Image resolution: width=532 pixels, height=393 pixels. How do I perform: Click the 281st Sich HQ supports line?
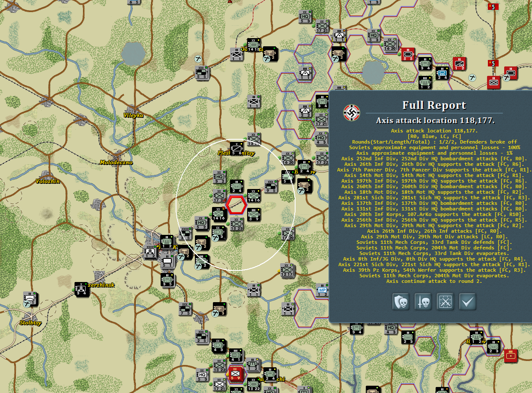coord(434,198)
